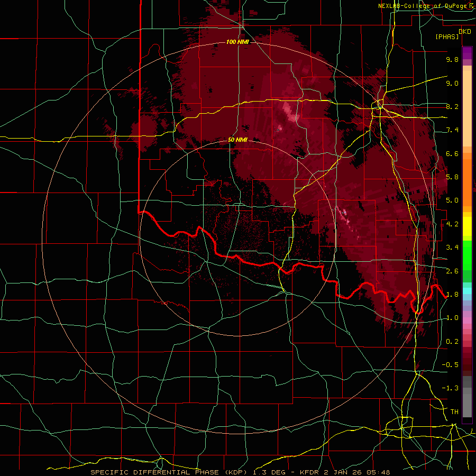
Task: Click the 100 NMI range ring label
Action: 237,42
